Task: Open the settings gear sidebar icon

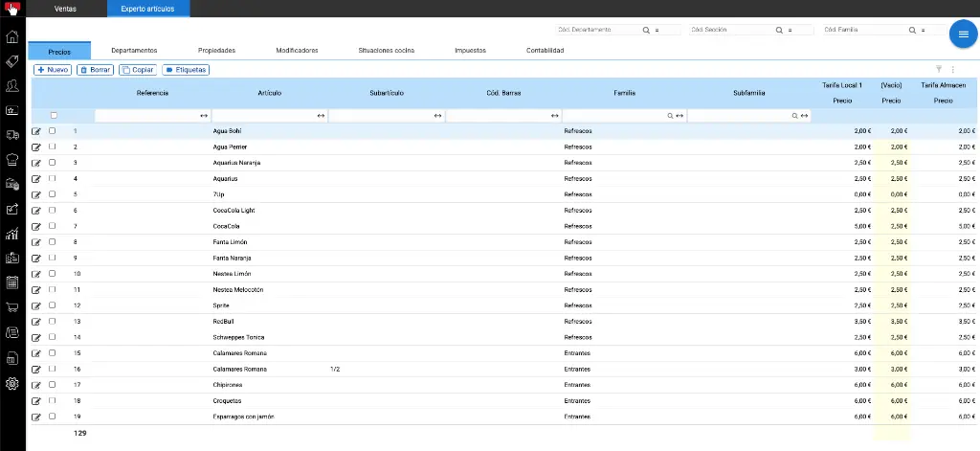Action: [x=11, y=383]
